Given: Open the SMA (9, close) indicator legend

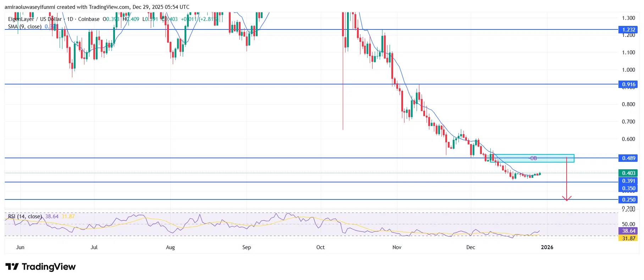Looking at the screenshot, I should (x=25, y=27).
